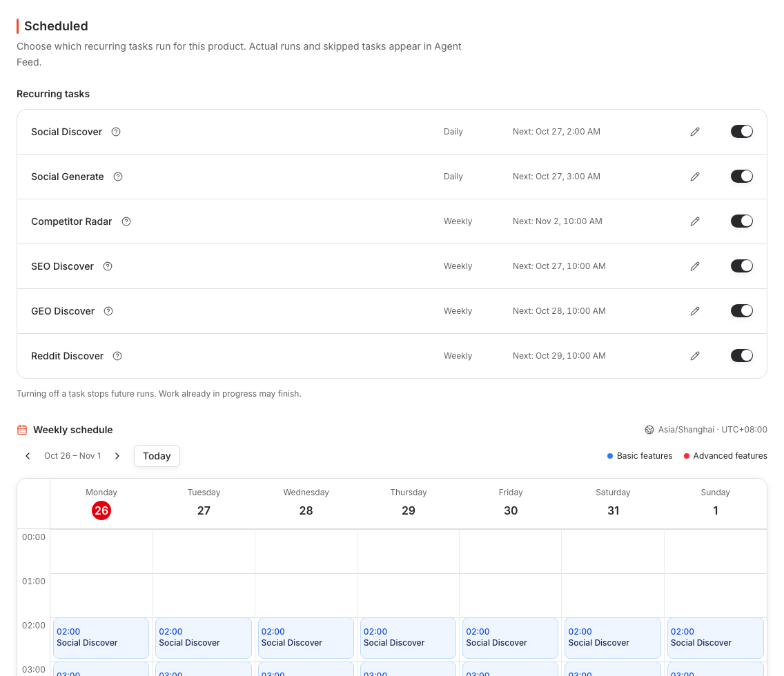
Task: Switch off the Reddit Discover task
Action: (742, 356)
